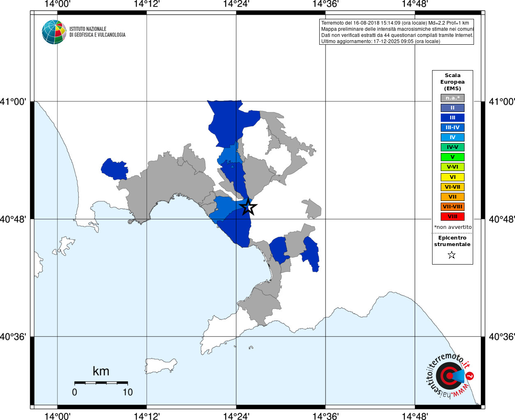Screen dimensions: 515x420
Task: Click the legend star under Epicentro strumentale
Action: coord(452,255)
